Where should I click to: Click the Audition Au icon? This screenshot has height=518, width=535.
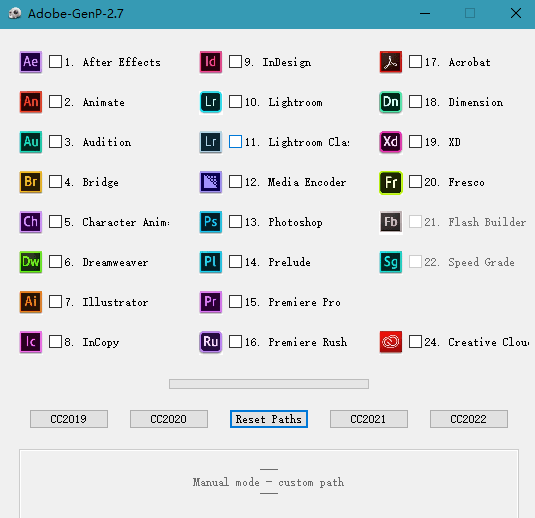click(31, 142)
